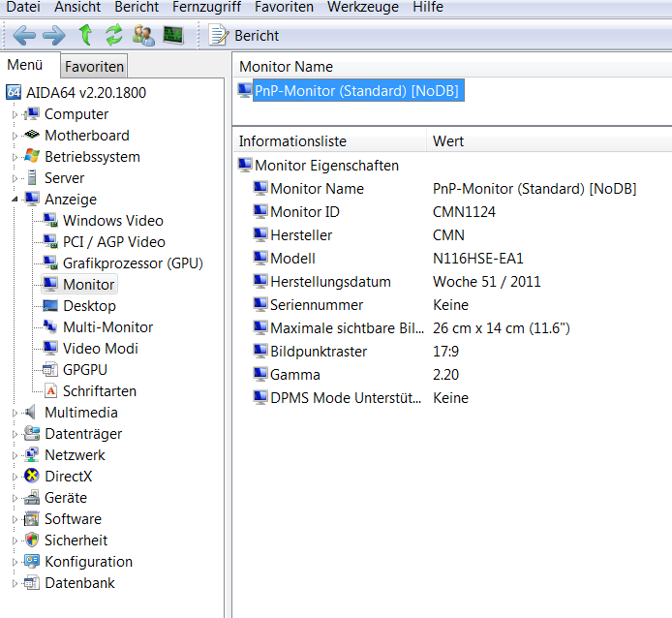Image resolution: width=672 pixels, height=618 pixels.
Task: Open the Bericht menu in menu bar
Action: pyautogui.click(x=137, y=7)
